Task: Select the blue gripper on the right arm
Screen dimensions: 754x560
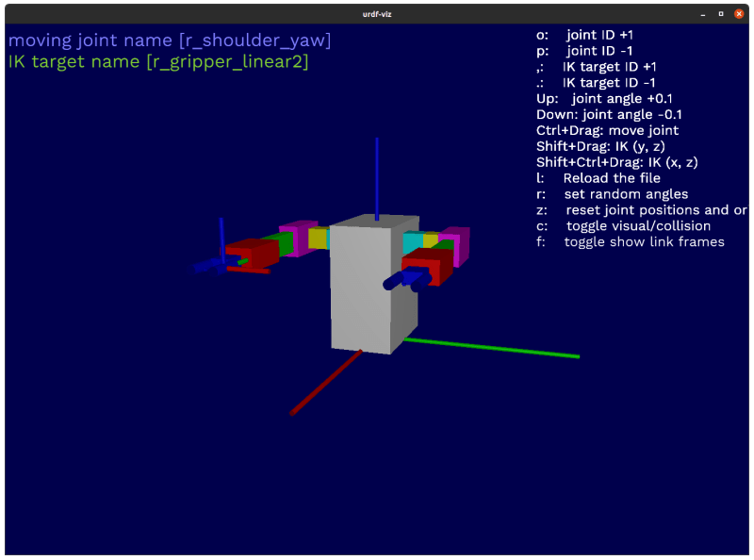Action: coord(407,279)
